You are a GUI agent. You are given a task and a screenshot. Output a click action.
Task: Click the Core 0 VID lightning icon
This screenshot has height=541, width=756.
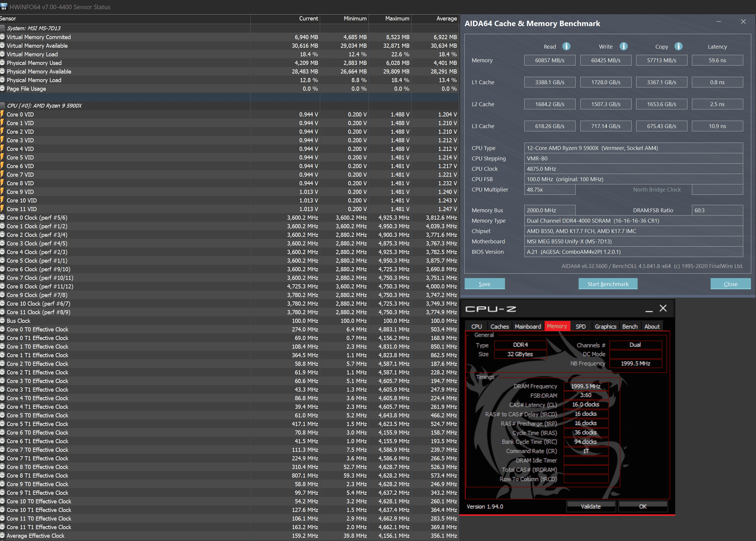(2, 114)
